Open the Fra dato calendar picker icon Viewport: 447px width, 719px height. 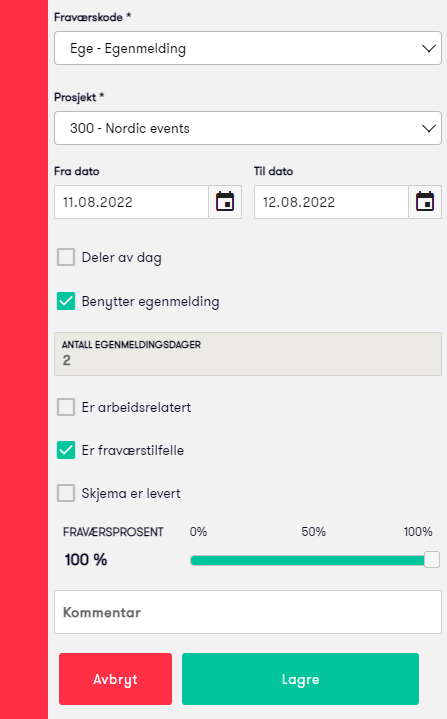click(x=225, y=202)
